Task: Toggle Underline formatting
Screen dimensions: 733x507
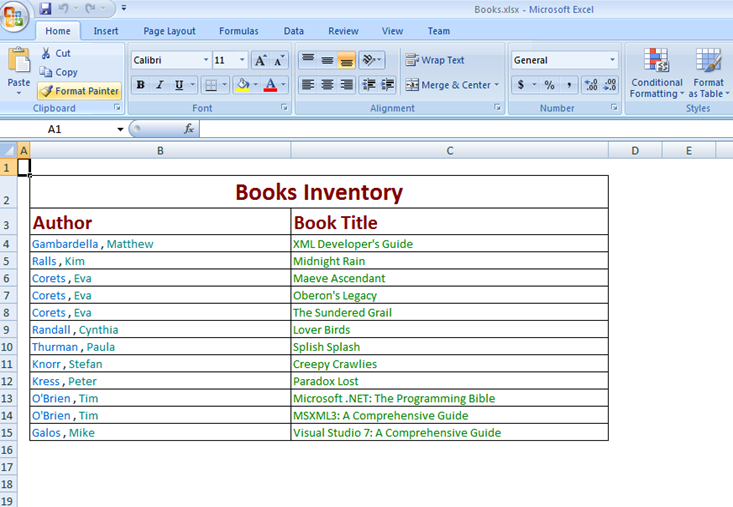Action: click(179, 85)
